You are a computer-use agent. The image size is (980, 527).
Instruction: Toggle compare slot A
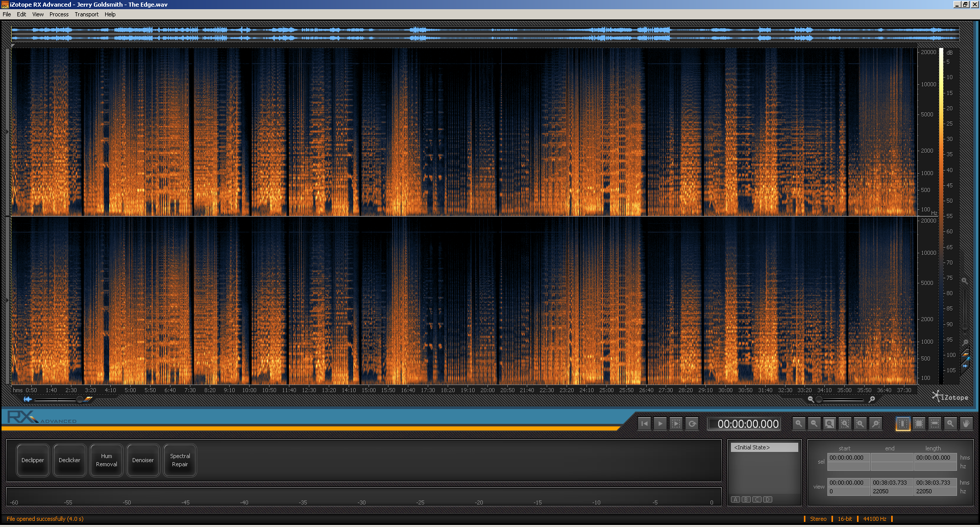(736, 499)
